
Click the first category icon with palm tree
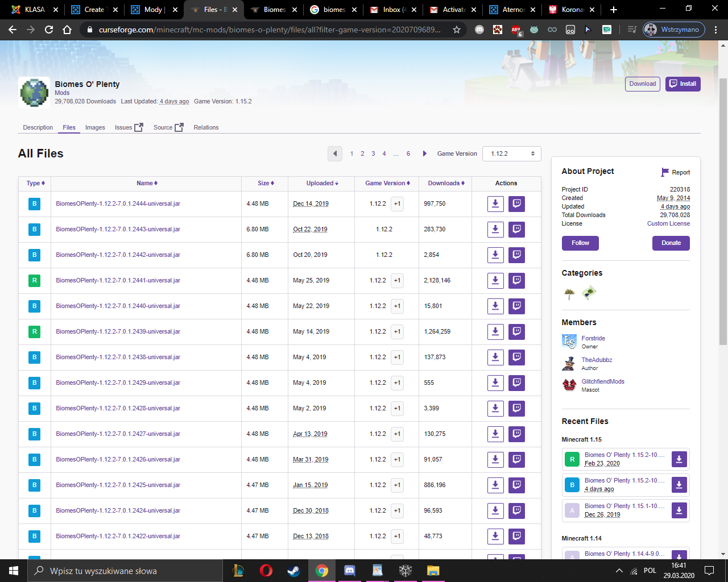pos(569,293)
